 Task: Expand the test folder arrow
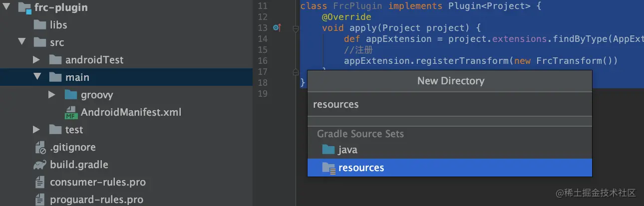click(x=36, y=130)
